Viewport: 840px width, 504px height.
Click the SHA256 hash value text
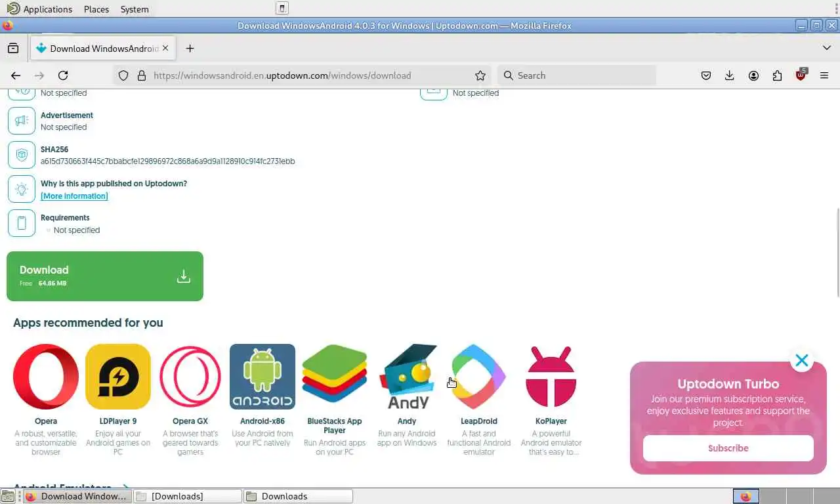tap(168, 161)
